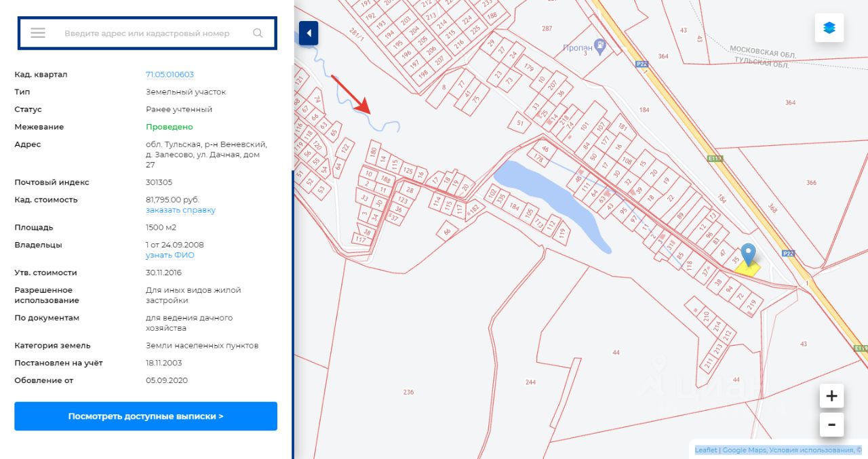The width and height of the screenshot is (868, 459).
Task: Click the заказать справку link
Action: pos(180,210)
